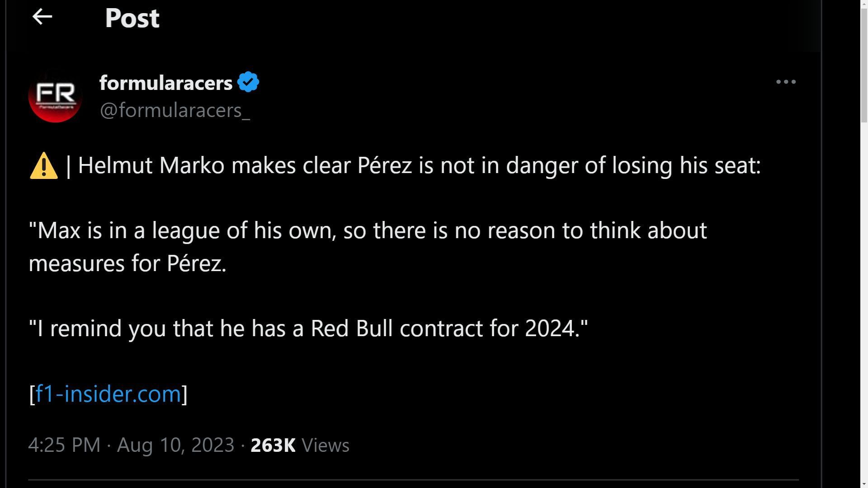Viewport: 868px width, 488px height.
Task: Open the formularacers profile avatar
Action: point(55,96)
